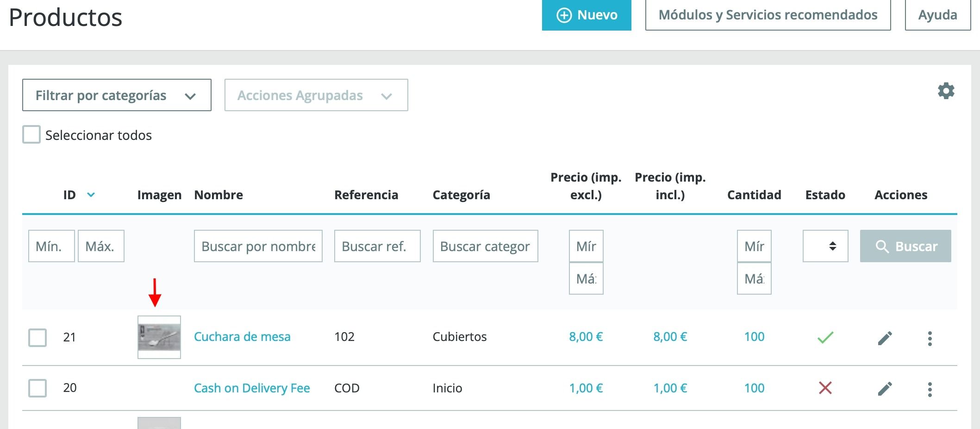Select the checkbox for product 20
The height and width of the screenshot is (429, 980).
pyautogui.click(x=37, y=388)
